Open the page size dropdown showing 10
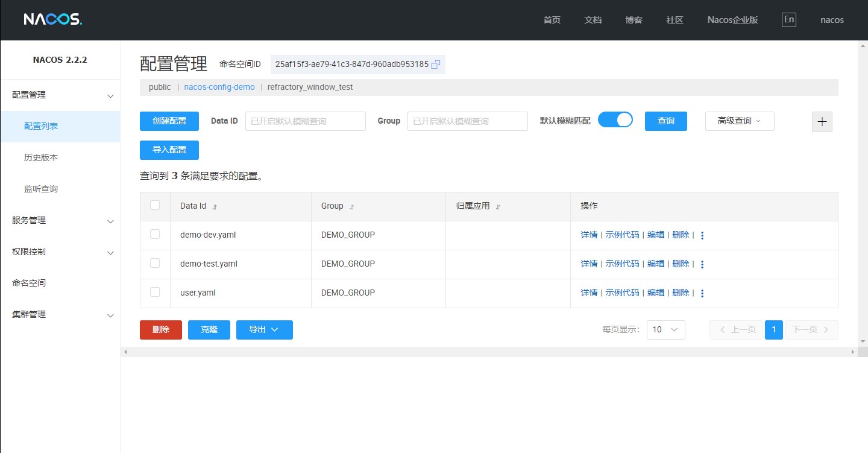The image size is (868, 453). 666,330
